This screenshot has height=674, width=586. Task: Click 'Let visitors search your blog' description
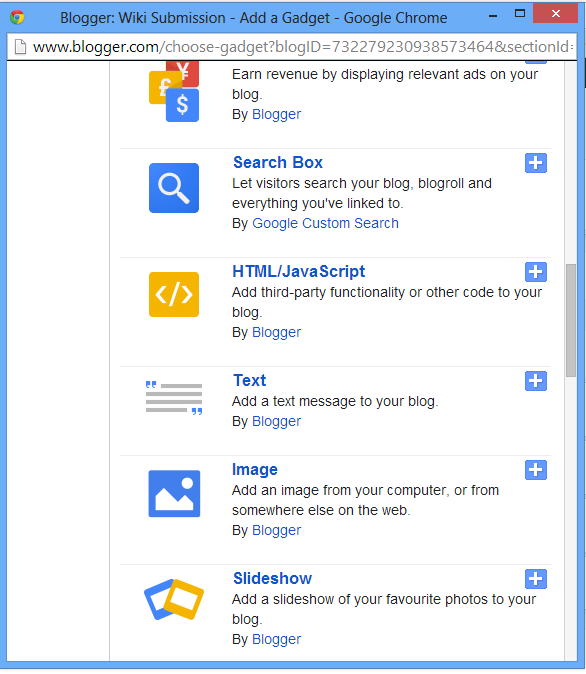pos(362,193)
